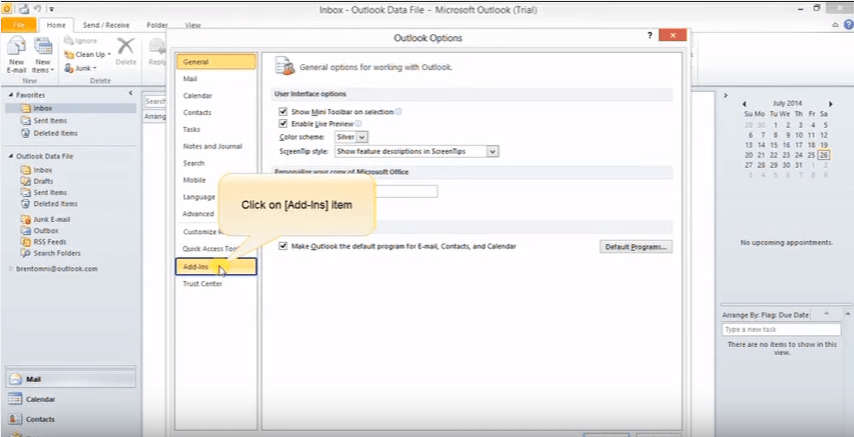
Task: Select July 15 in date navigator
Action: (x=774, y=145)
